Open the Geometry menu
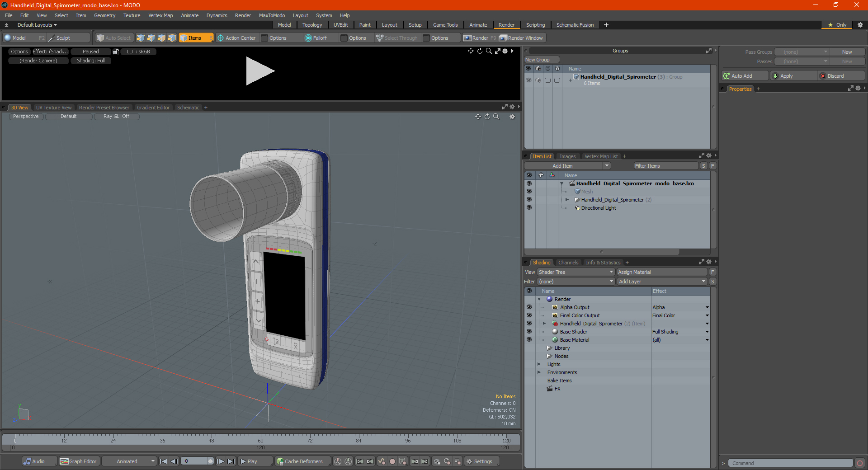This screenshot has width=868, height=470. 104,15
